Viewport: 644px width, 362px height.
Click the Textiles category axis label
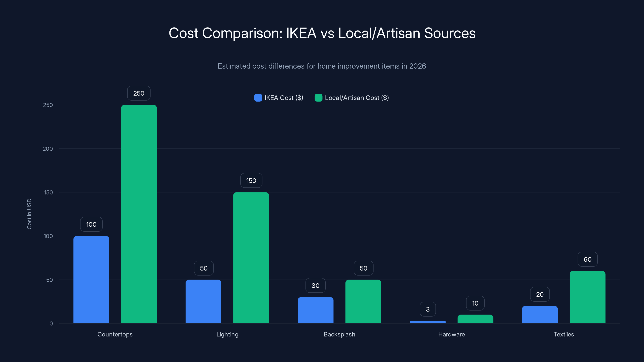point(564,334)
